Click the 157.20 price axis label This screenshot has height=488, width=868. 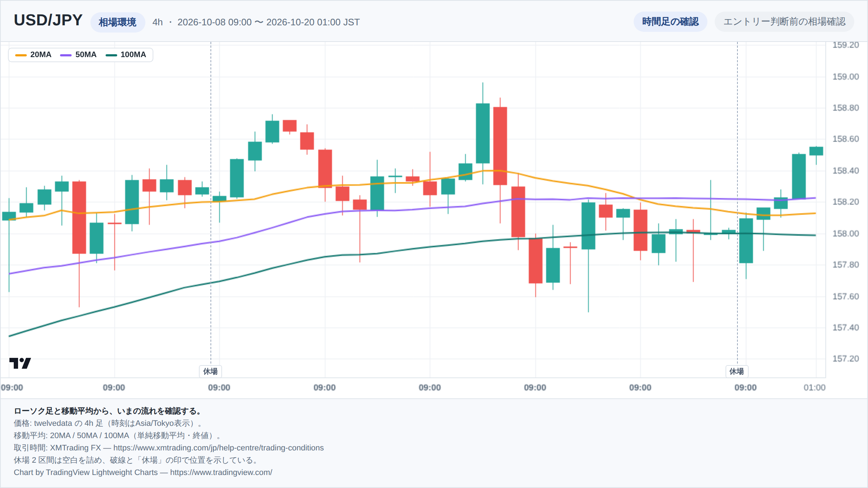point(846,359)
